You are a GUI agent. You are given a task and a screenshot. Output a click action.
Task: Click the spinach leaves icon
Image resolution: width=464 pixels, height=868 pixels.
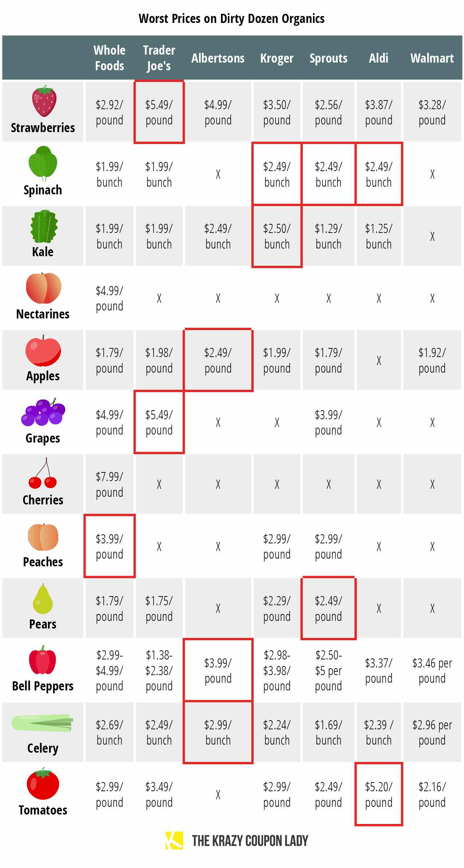(x=43, y=163)
